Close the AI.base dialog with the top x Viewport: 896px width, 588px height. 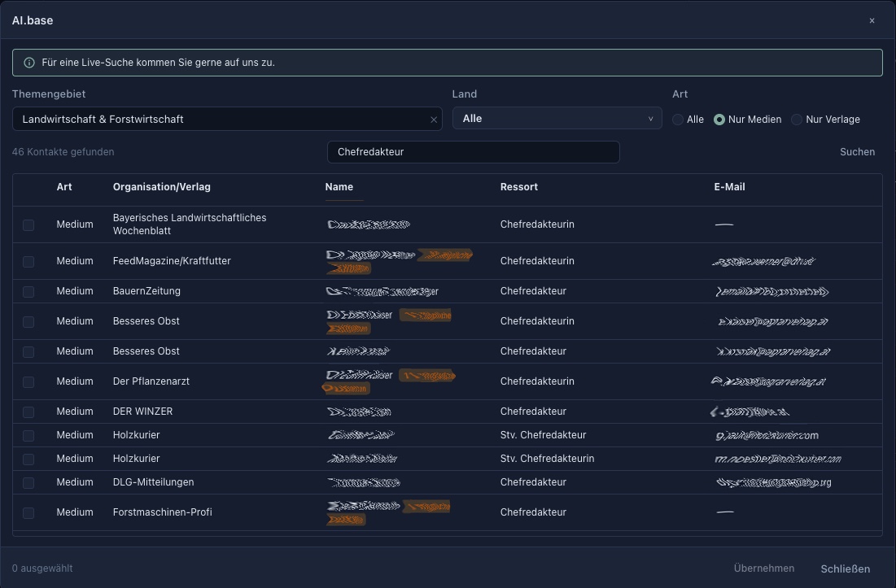pyautogui.click(x=872, y=20)
